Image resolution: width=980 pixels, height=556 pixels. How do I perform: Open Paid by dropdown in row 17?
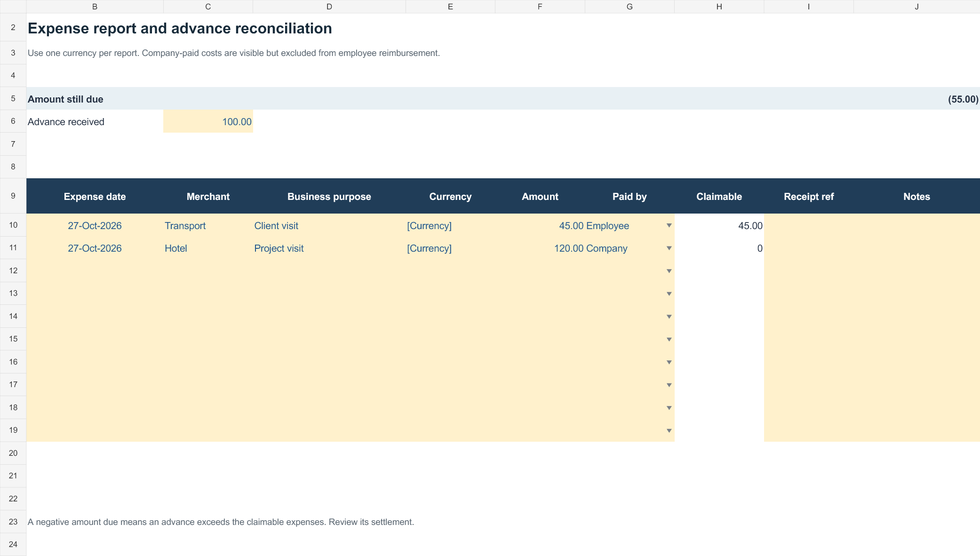pos(669,385)
